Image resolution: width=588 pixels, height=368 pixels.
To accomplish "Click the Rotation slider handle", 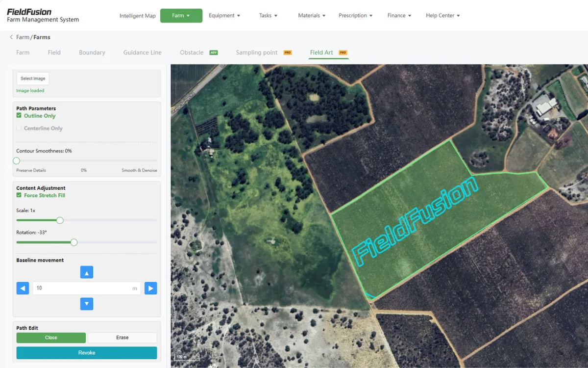I will tap(74, 242).
